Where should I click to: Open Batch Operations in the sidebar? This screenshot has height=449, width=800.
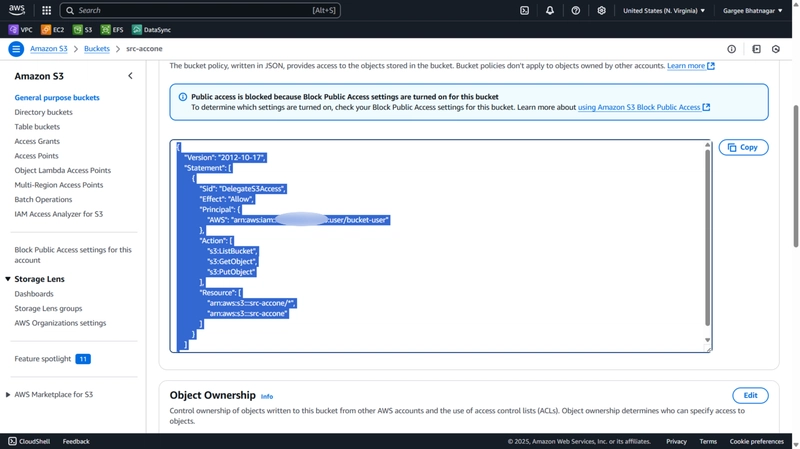tap(43, 199)
